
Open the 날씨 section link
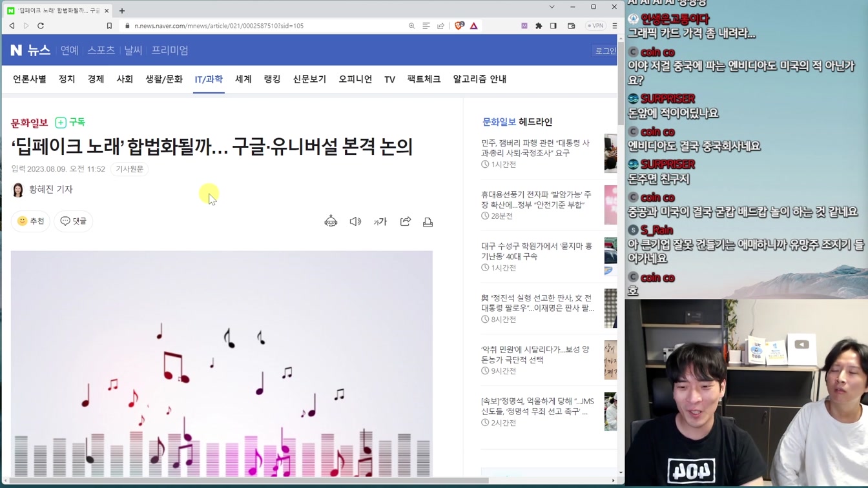pyautogui.click(x=133, y=50)
